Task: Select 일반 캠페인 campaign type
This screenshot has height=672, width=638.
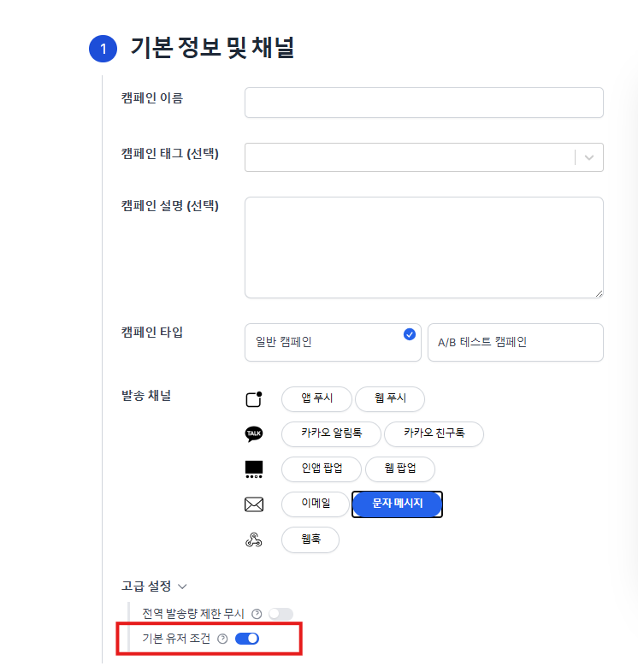Action: click(333, 343)
